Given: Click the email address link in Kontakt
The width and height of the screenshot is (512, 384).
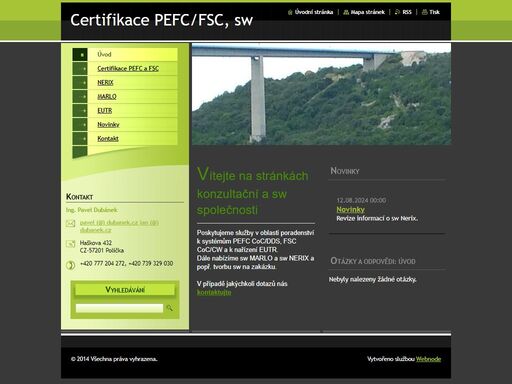Looking at the screenshot, I should click(x=119, y=226).
